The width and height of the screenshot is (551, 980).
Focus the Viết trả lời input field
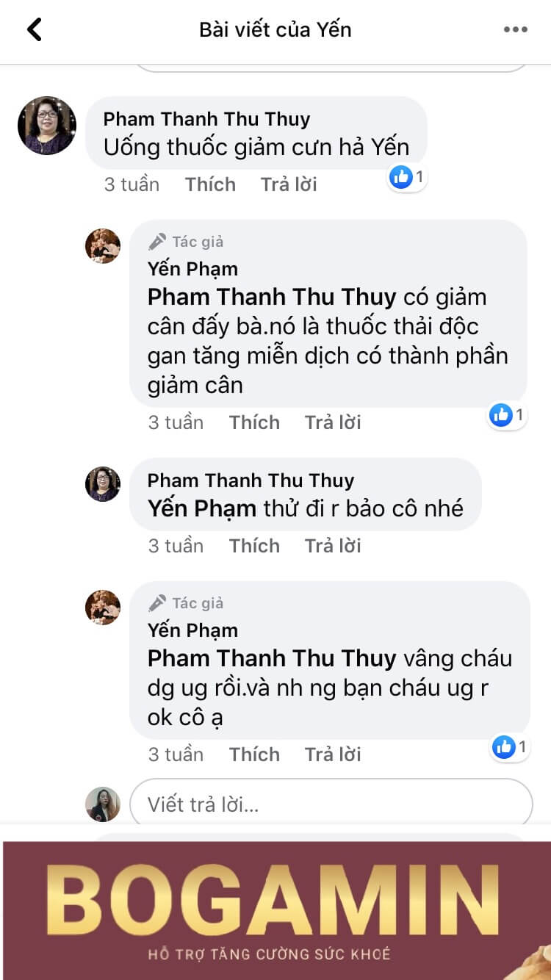(331, 804)
